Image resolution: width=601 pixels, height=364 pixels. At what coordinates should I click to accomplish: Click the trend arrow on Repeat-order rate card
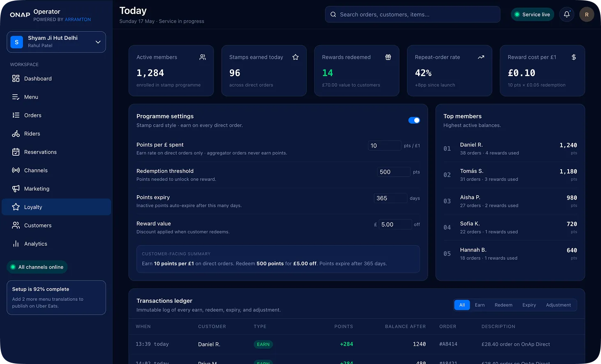coord(481,57)
